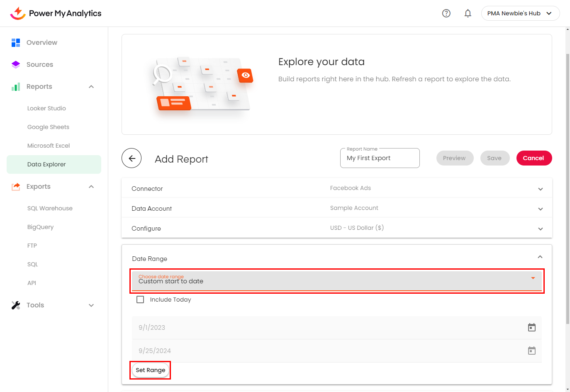570x392 pixels.
Task: Open the start date calendar picker icon
Action: [531, 328]
